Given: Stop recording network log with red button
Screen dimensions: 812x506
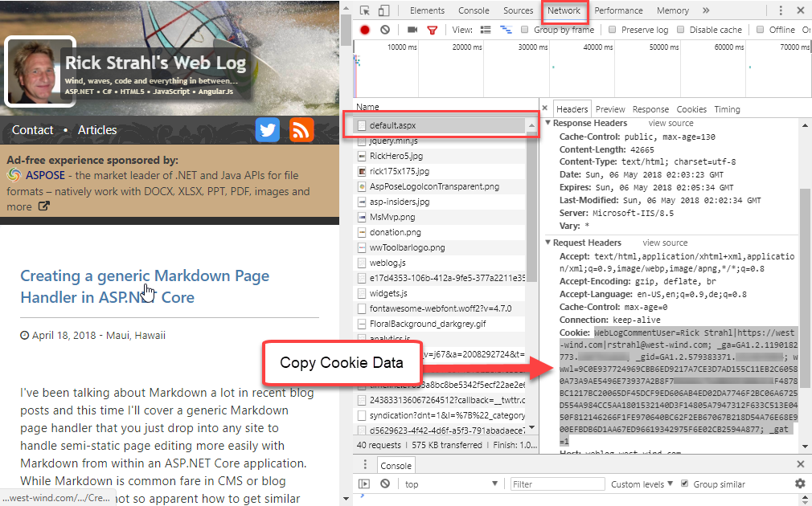Looking at the screenshot, I should [x=364, y=30].
